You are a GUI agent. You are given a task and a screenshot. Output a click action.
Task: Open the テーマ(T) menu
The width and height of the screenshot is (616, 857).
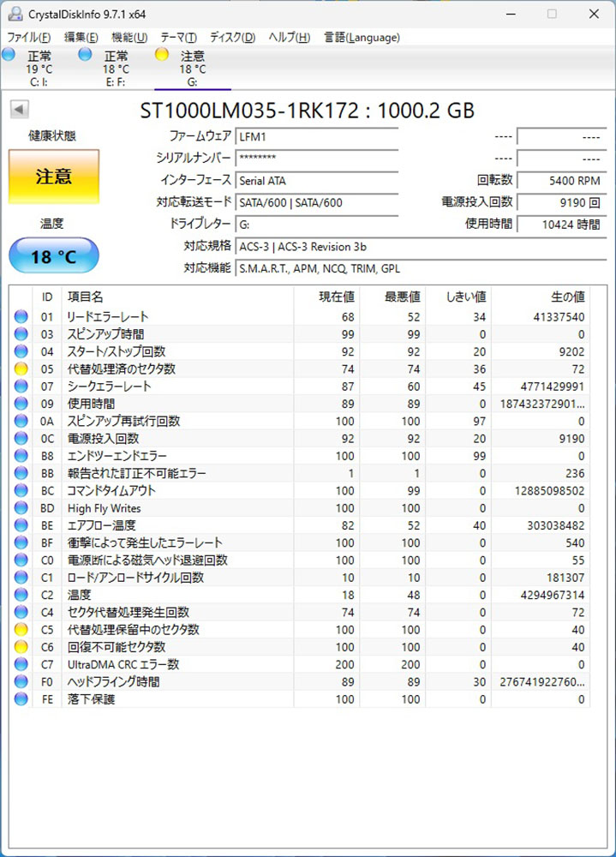point(178,37)
